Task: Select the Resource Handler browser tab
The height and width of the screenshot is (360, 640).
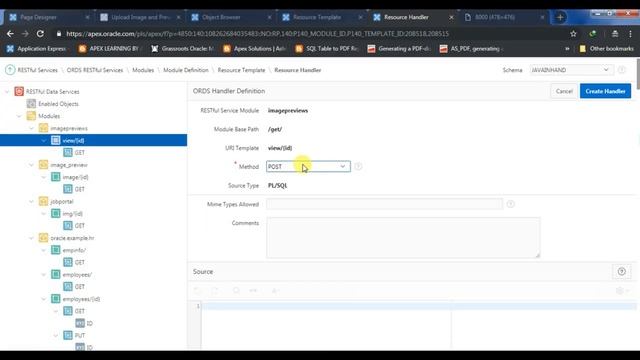Action: tap(413, 17)
